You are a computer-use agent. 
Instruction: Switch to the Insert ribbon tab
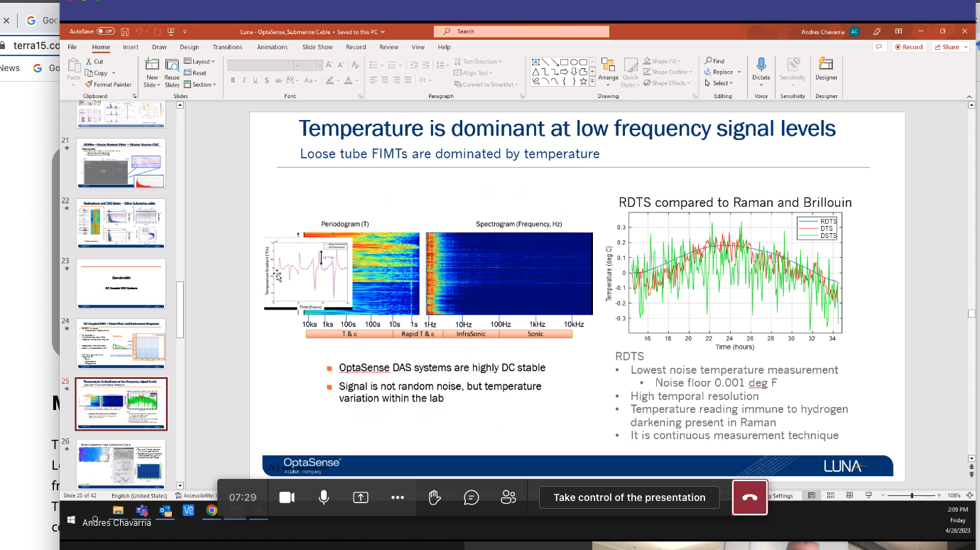point(131,47)
